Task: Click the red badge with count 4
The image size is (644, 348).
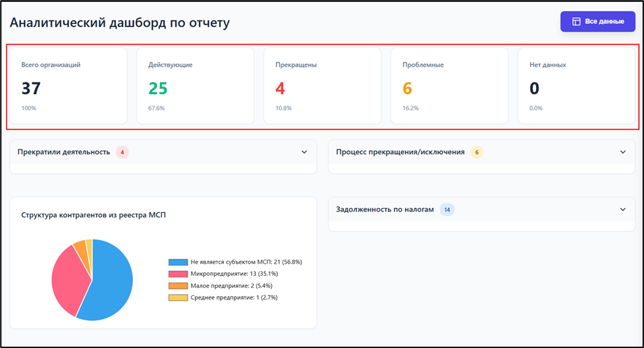Action: point(122,152)
